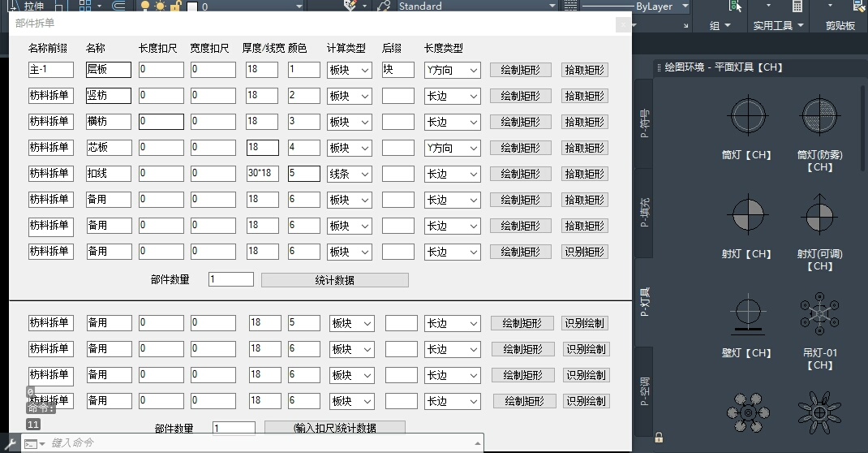Switch to the P-符号 palette tab
This screenshot has width=868, height=453.
click(x=644, y=123)
